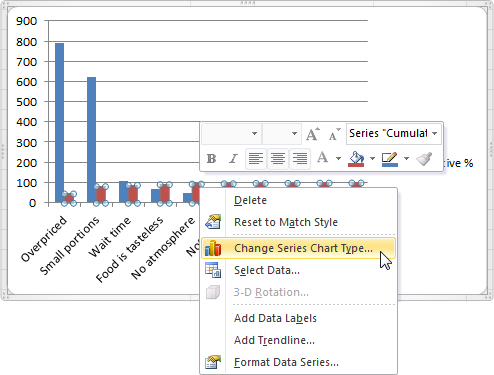The width and height of the screenshot is (494, 375).
Task: Click the 900 value axis label
Action: point(26,21)
